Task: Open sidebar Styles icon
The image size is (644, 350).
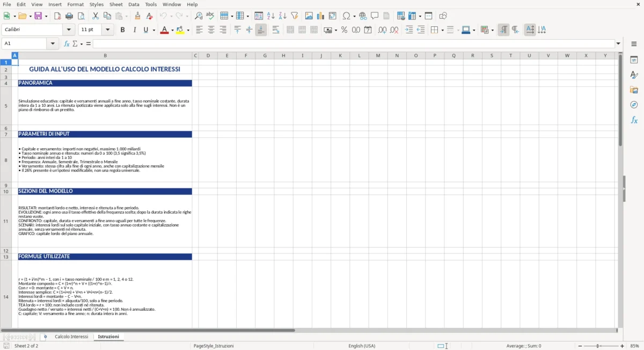Action: (x=634, y=75)
